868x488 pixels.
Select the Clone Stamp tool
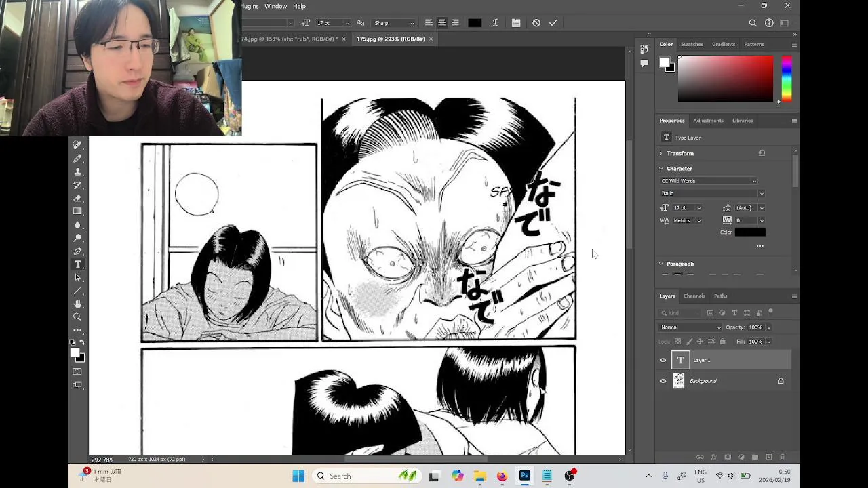[x=77, y=171]
